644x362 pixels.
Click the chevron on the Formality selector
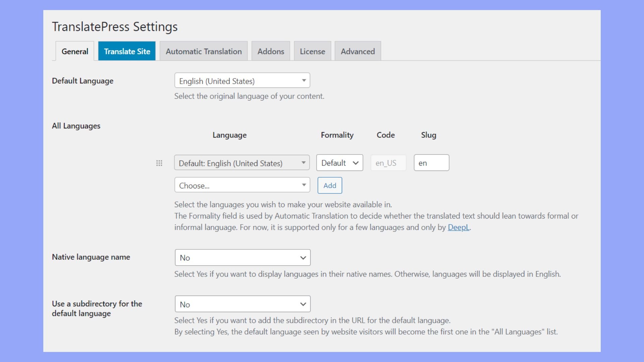(x=356, y=163)
